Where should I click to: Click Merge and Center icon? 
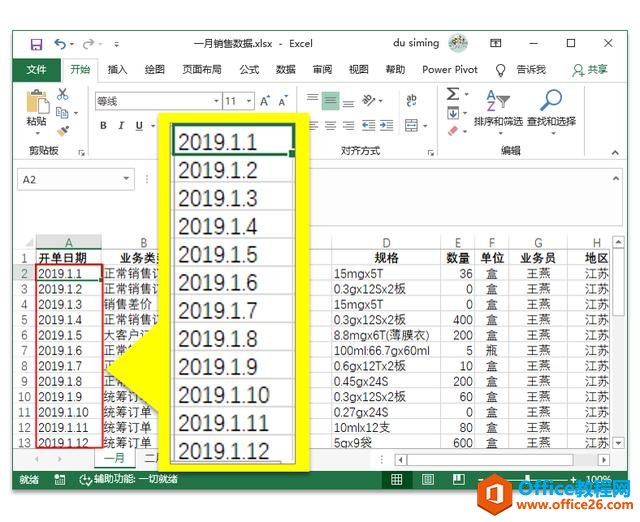click(411, 126)
